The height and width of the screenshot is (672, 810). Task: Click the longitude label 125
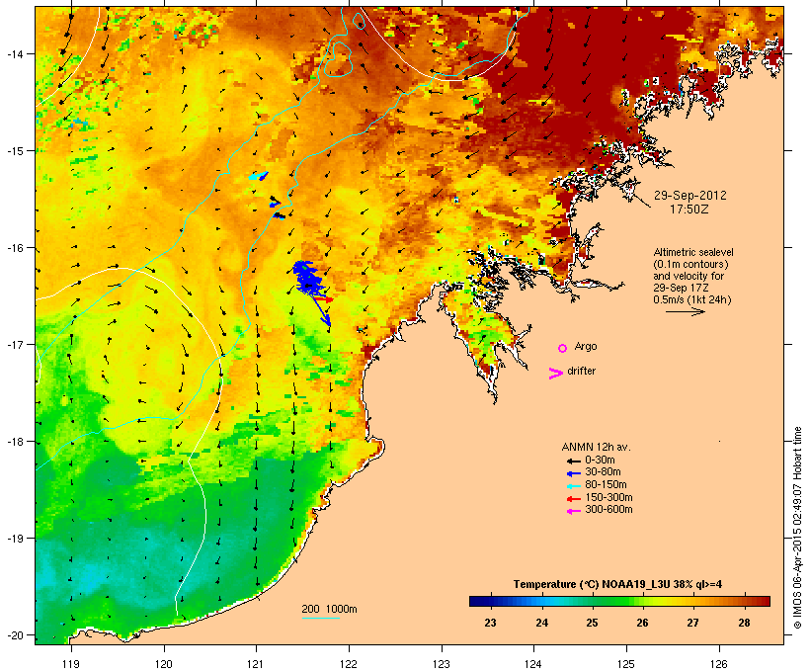(626, 664)
